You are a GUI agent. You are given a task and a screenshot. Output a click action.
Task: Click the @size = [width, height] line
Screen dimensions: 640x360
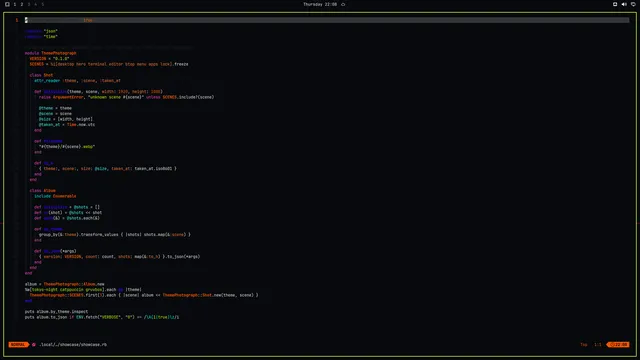(x=66, y=119)
